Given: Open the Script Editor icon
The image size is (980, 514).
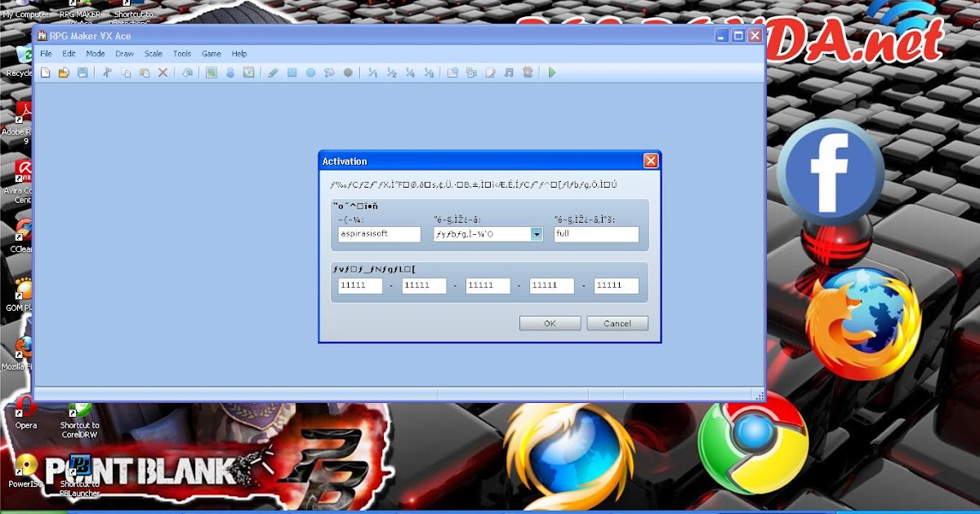Looking at the screenshot, I should [x=490, y=73].
